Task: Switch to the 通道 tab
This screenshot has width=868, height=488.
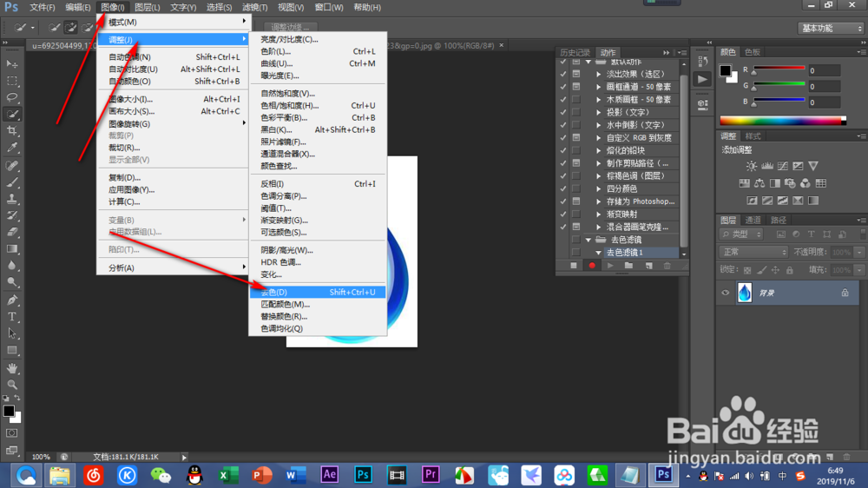Action: (753, 220)
